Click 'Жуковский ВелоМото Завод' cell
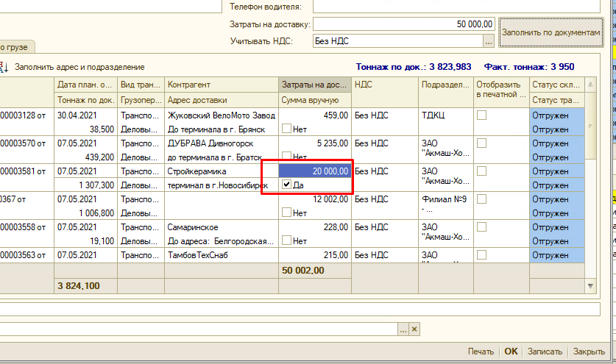The width and height of the screenshot is (616, 364). click(x=222, y=115)
